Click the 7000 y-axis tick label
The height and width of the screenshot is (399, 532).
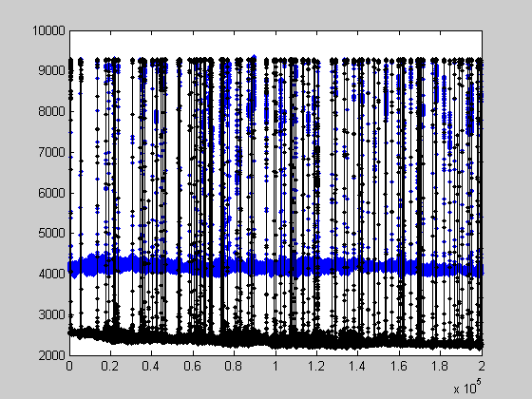point(51,152)
